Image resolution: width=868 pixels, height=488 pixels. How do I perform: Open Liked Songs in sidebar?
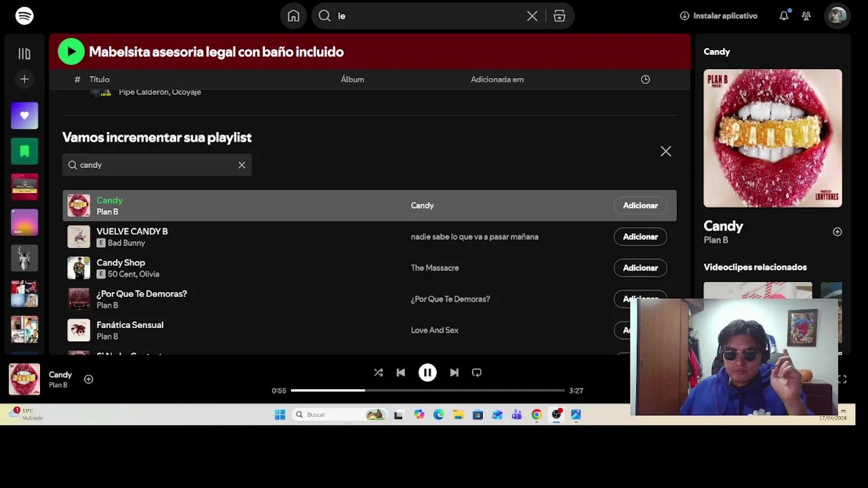point(24,116)
